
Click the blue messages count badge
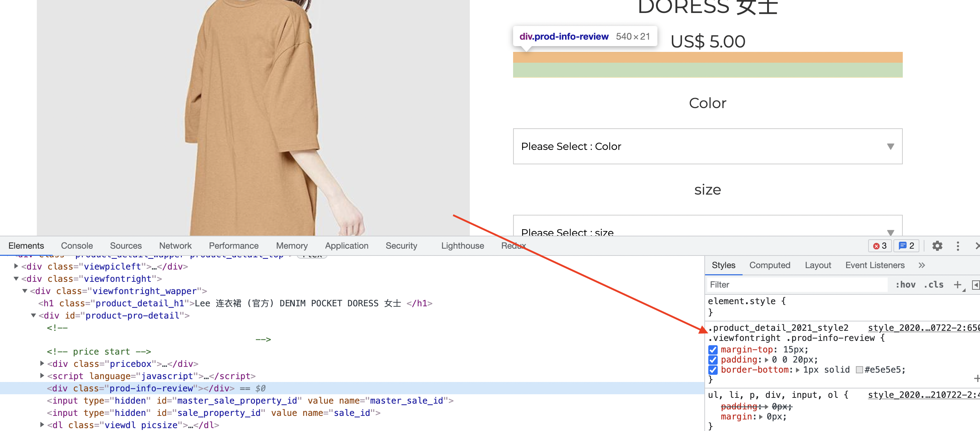click(906, 246)
